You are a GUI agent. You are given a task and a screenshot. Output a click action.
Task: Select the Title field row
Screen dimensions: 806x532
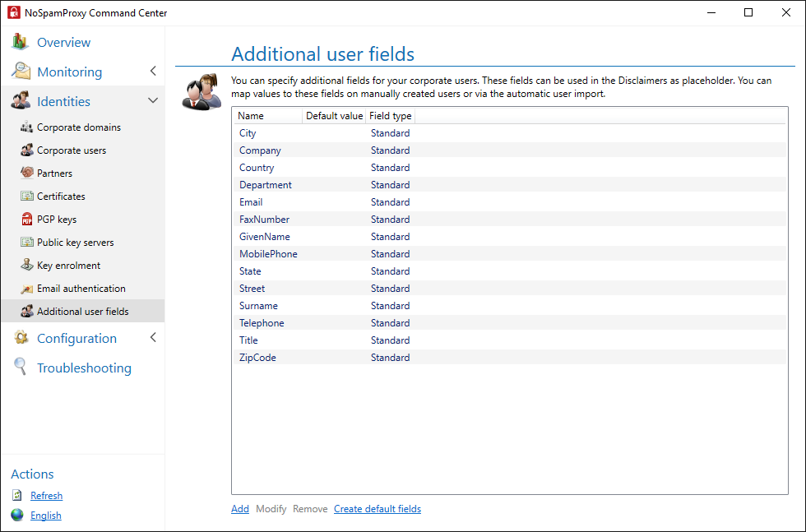click(510, 340)
